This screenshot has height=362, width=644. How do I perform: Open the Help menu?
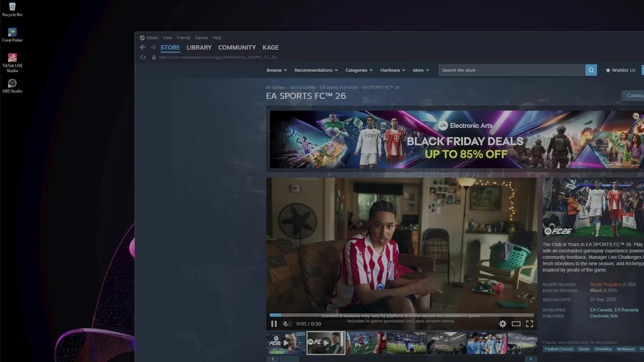point(217,38)
